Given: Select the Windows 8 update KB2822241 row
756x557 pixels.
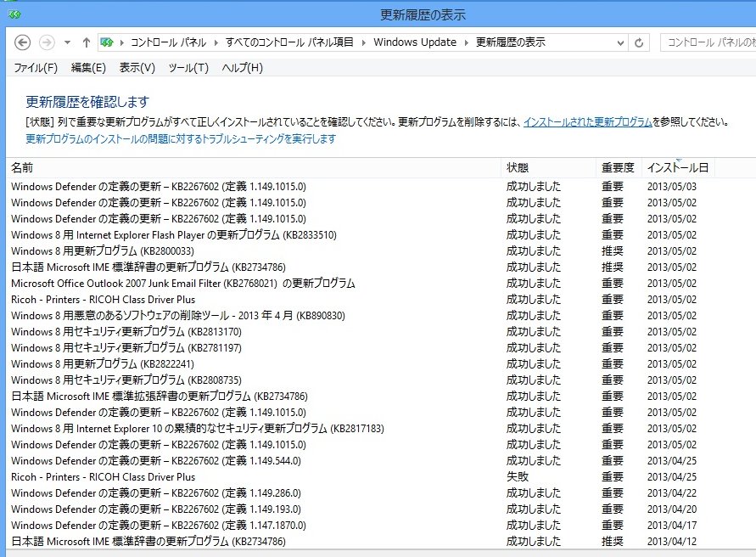Looking at the screenshot, I should (x=361, y=364).
